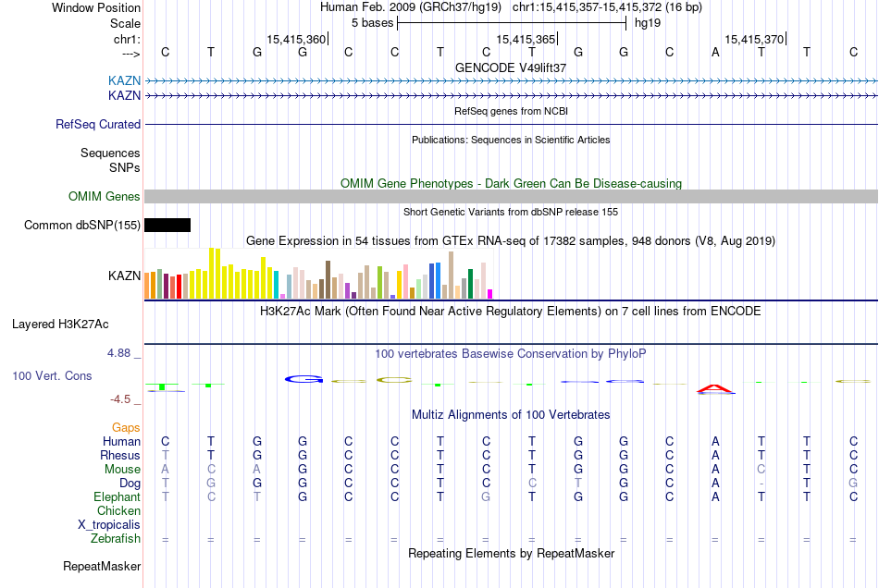Click the gray OMIM Genes item bar

click(x=511, y=197)
